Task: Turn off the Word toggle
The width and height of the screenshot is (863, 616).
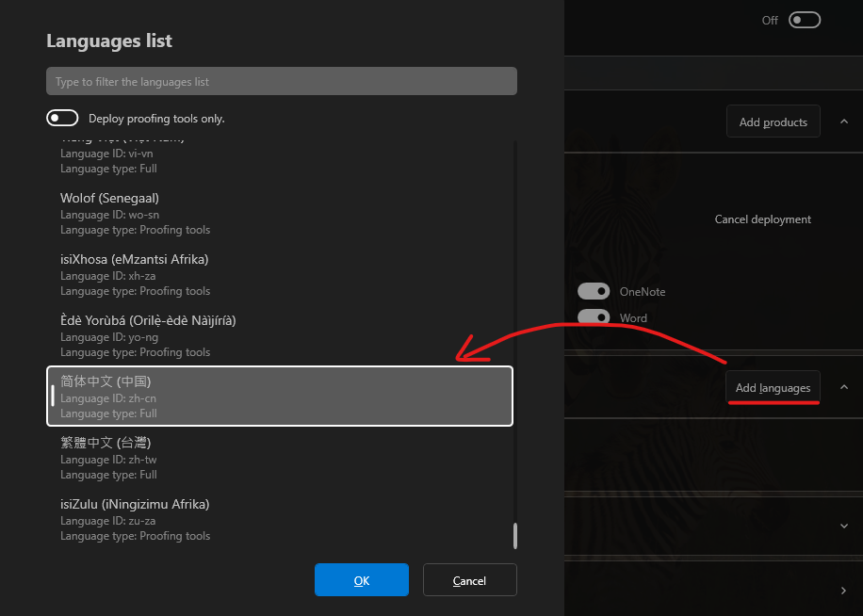Action: 594,317
